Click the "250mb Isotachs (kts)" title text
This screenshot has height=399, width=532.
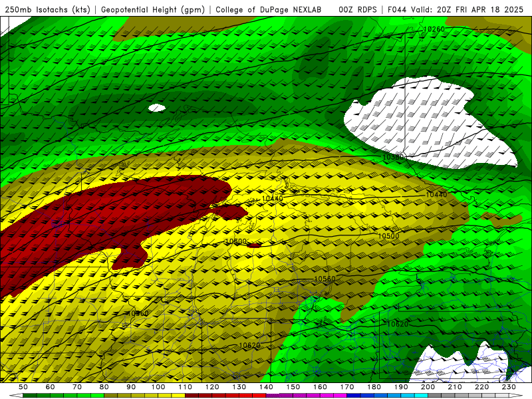click(x=48, y=10)
